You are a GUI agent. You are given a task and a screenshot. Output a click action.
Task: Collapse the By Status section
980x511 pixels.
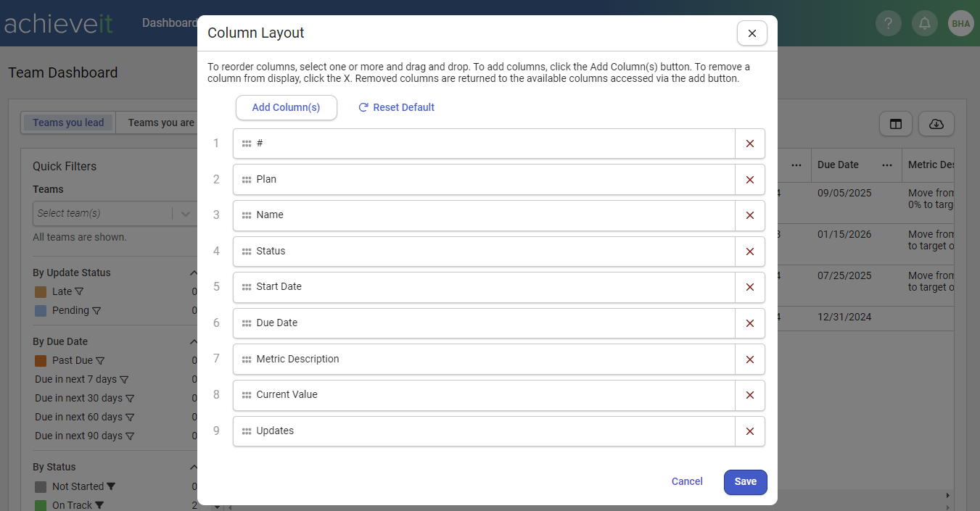pyautogui.click(x=193, y=468)
